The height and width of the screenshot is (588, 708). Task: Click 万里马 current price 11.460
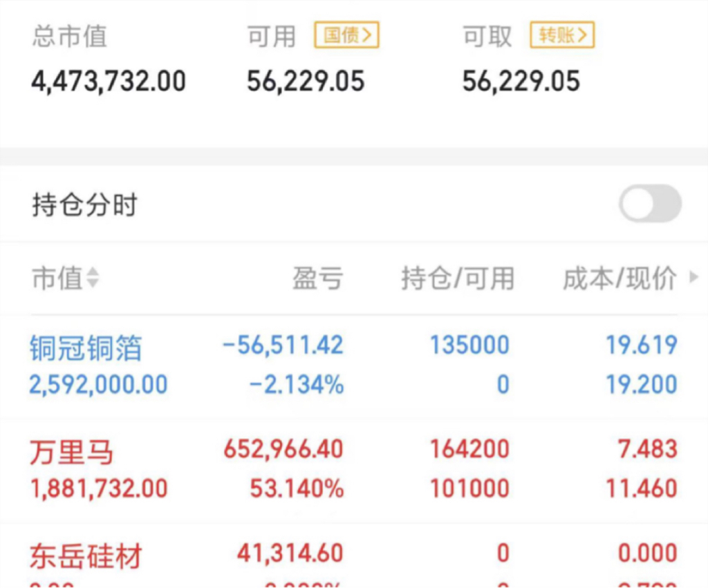641,489
